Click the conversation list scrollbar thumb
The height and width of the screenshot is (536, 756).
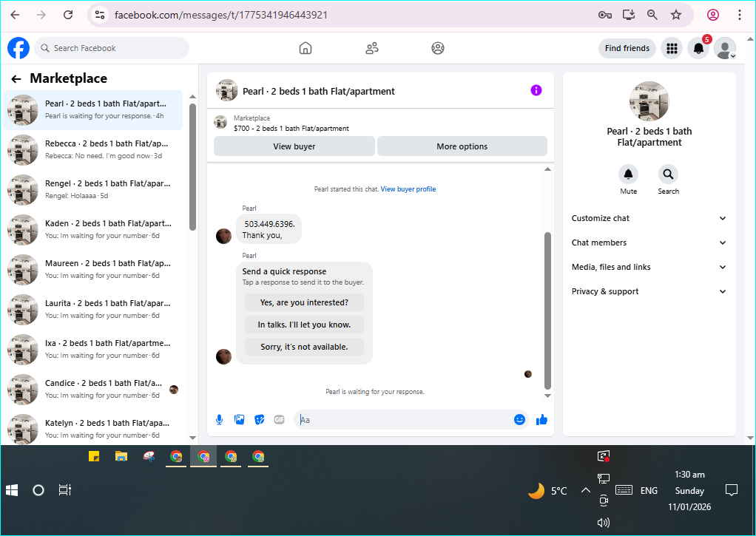(192, 167)
